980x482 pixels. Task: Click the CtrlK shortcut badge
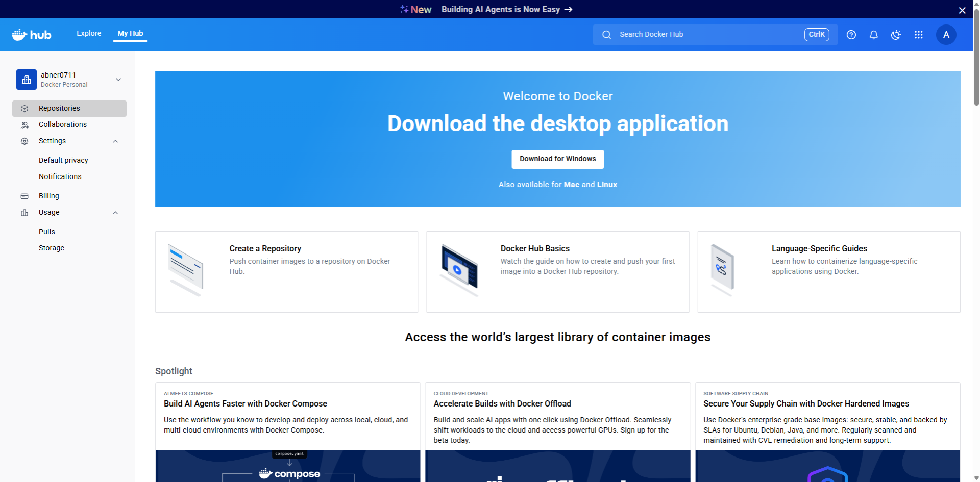817,35
